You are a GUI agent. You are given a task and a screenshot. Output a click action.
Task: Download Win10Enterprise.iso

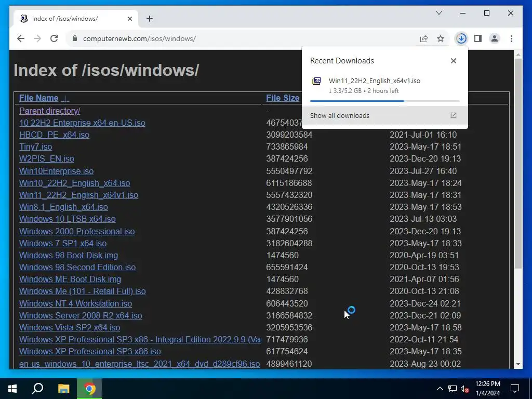point(56,171)
